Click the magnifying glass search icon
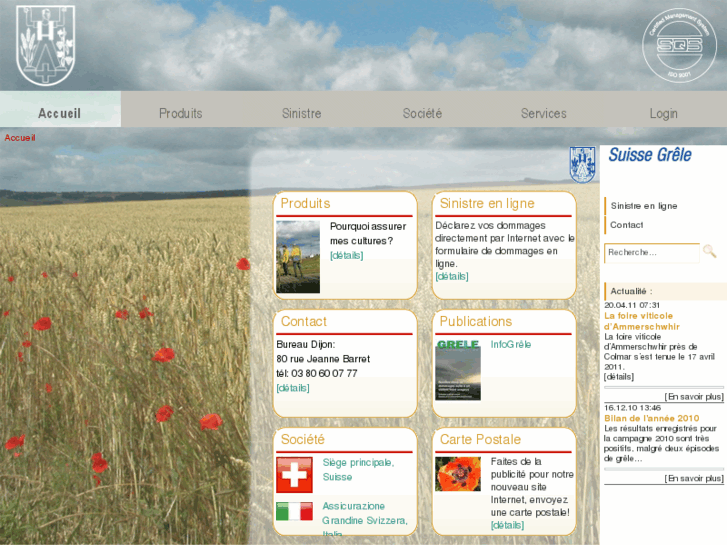This screenshot has height=545, width=727. click(x=709, y=251)
